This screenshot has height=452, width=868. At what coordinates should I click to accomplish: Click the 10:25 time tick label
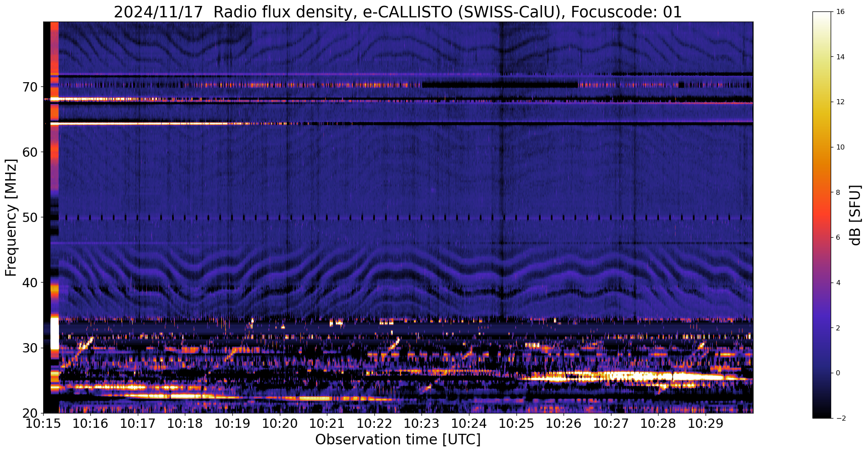(x=516, y=424)
